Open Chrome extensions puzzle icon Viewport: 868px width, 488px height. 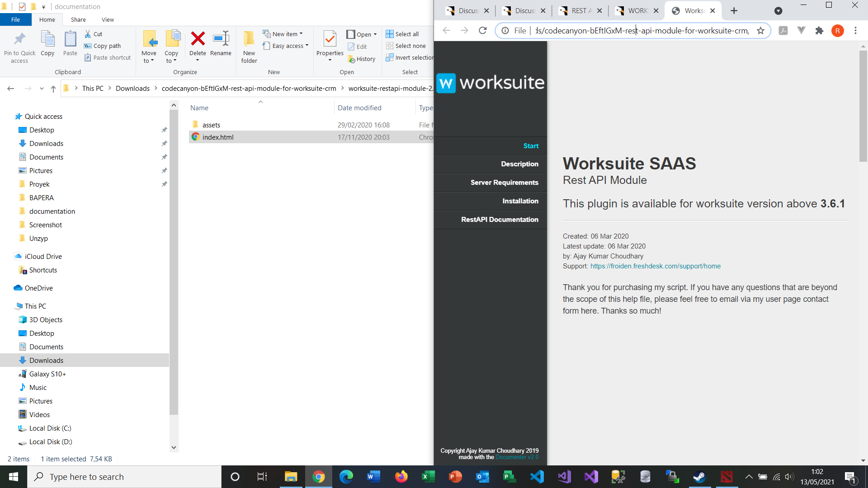pyautogui.click(x=819, y=31)
